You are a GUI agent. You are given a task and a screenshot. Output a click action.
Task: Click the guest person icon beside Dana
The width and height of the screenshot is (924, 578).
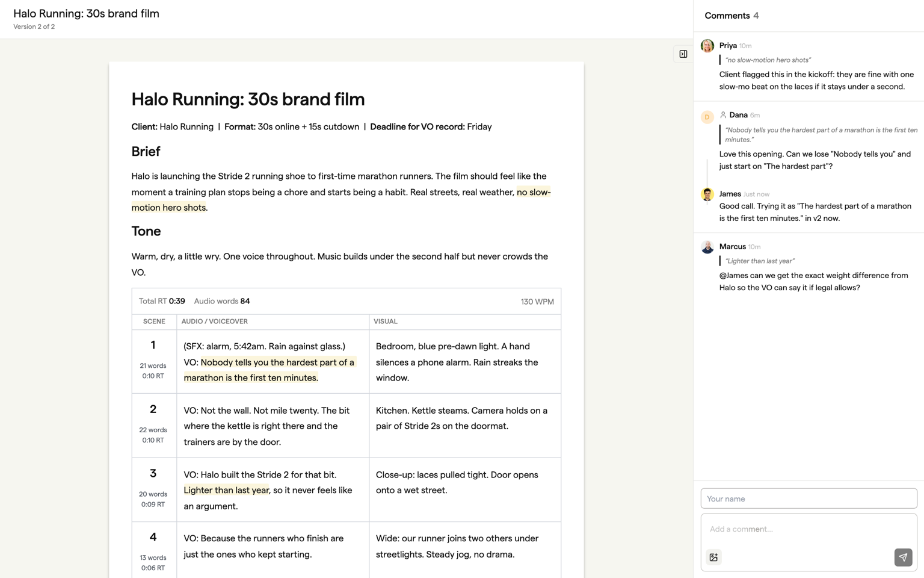[723, 115]
